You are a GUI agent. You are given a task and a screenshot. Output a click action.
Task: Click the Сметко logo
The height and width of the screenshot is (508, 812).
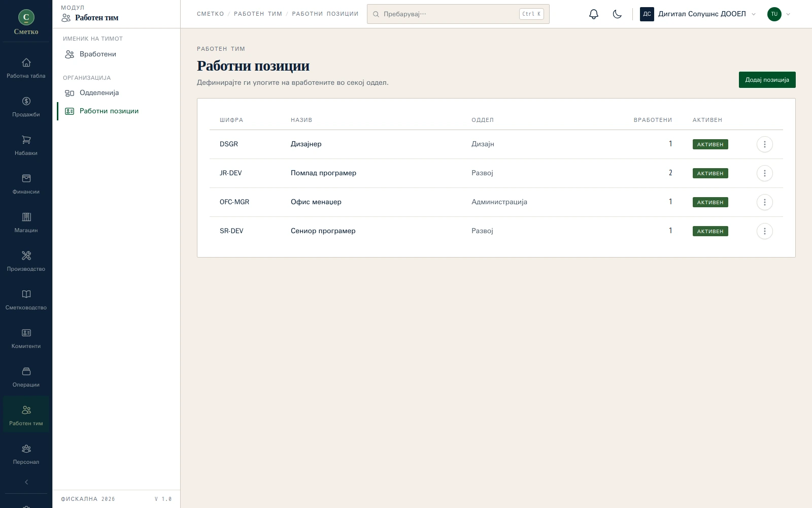coord(26,22)
